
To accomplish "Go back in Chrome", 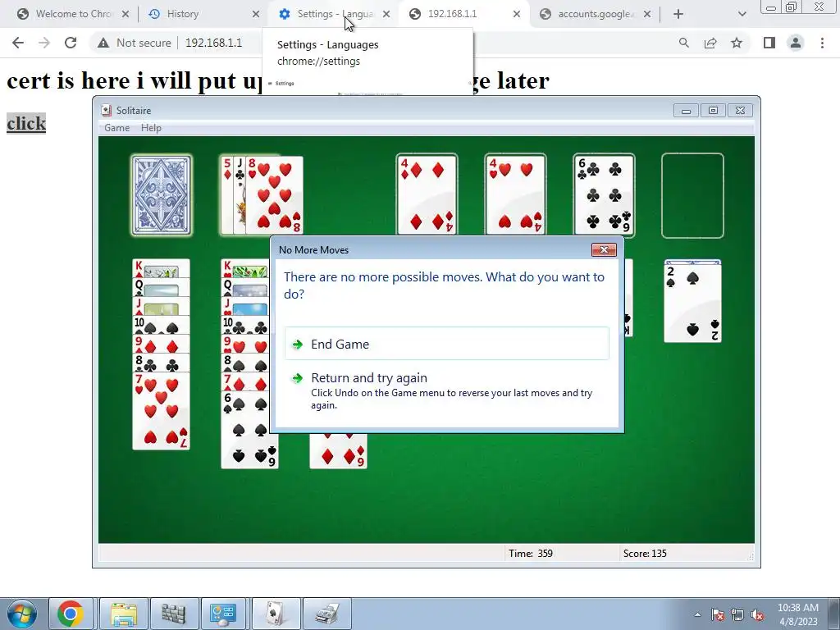I will click(x=18, y=43).
